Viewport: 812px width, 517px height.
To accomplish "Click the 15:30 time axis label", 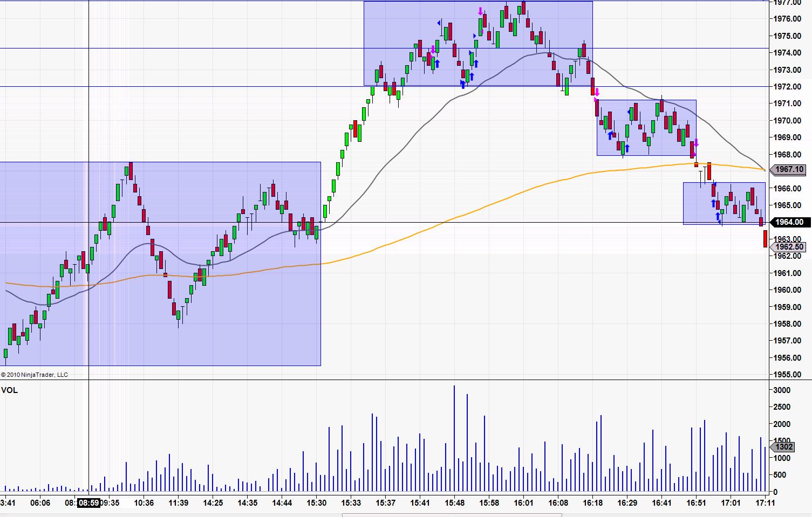I will coord(317,503).
